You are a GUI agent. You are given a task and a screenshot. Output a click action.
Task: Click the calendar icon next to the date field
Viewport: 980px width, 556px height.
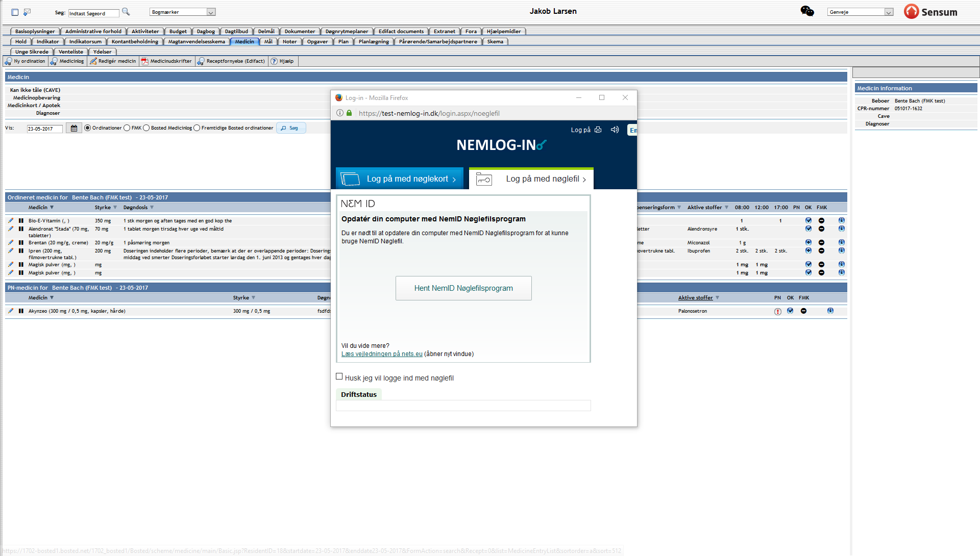(x=74, y=129)
